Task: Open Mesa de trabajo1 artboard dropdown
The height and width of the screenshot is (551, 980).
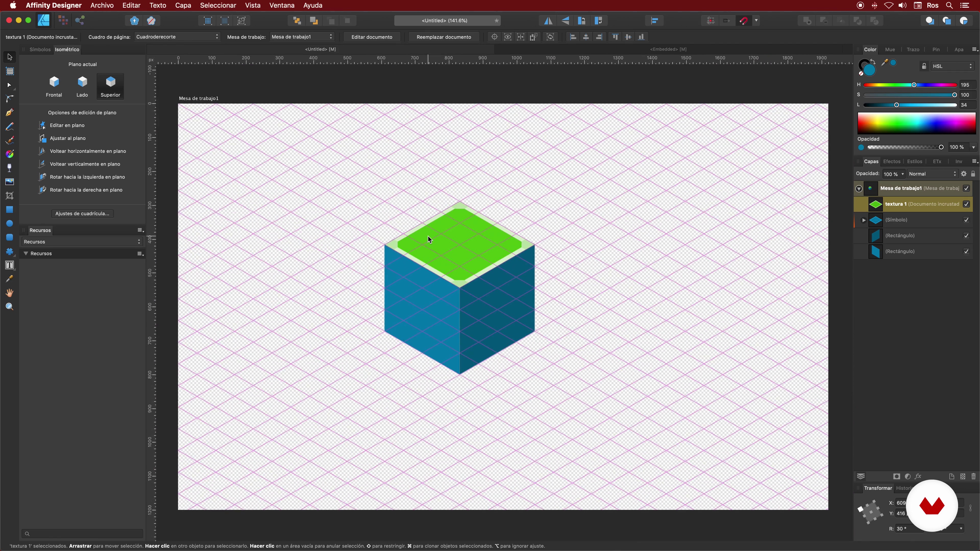Action: coord(302,37)
